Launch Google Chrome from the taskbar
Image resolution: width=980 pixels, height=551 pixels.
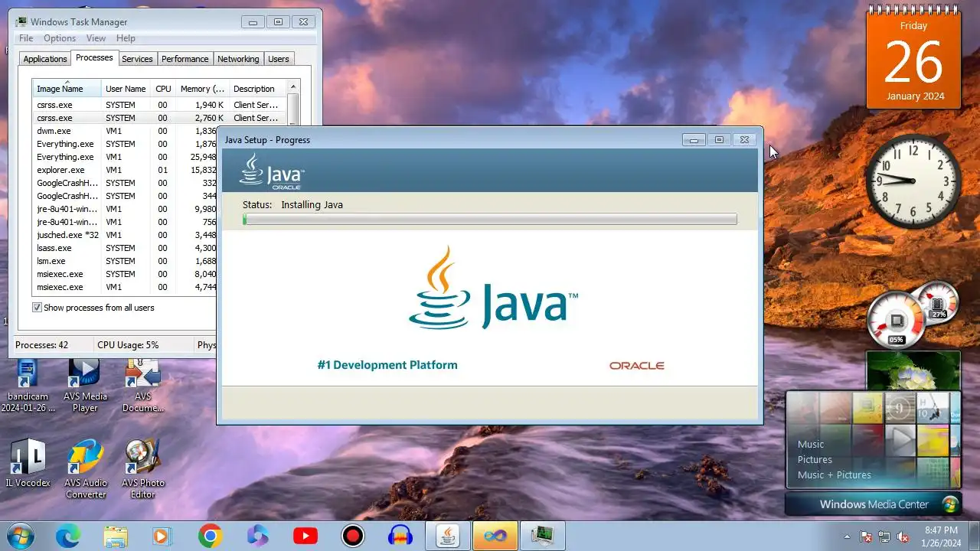210,536
